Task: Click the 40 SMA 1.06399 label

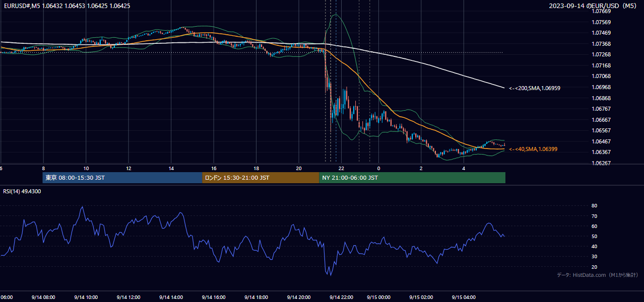Action: 533,149
